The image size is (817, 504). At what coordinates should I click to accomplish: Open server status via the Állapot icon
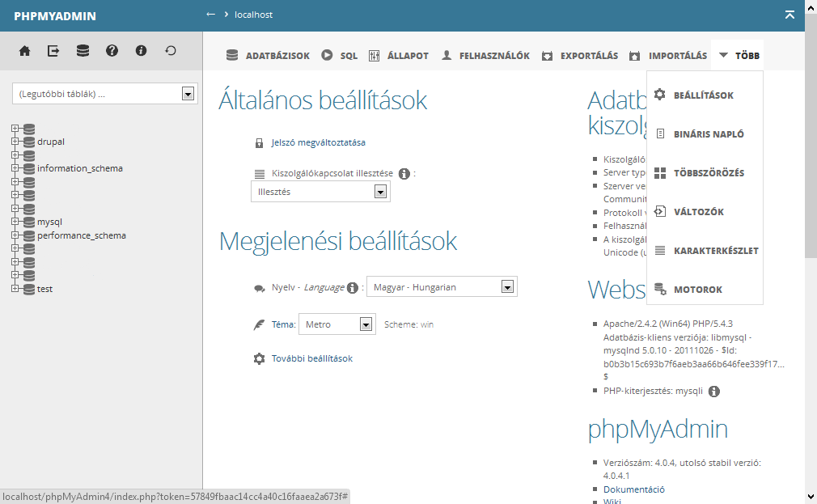coord(374,56)
